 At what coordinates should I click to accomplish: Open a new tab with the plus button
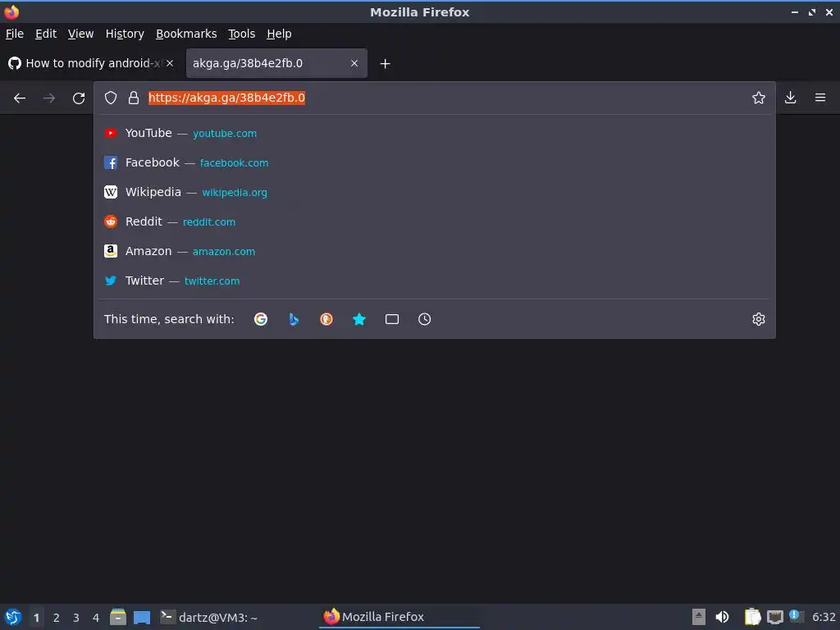385,64
